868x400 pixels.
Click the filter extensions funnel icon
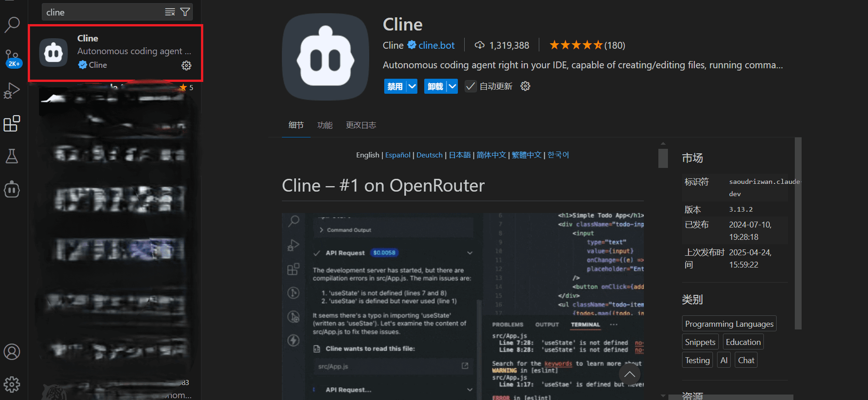coord(185,12)
